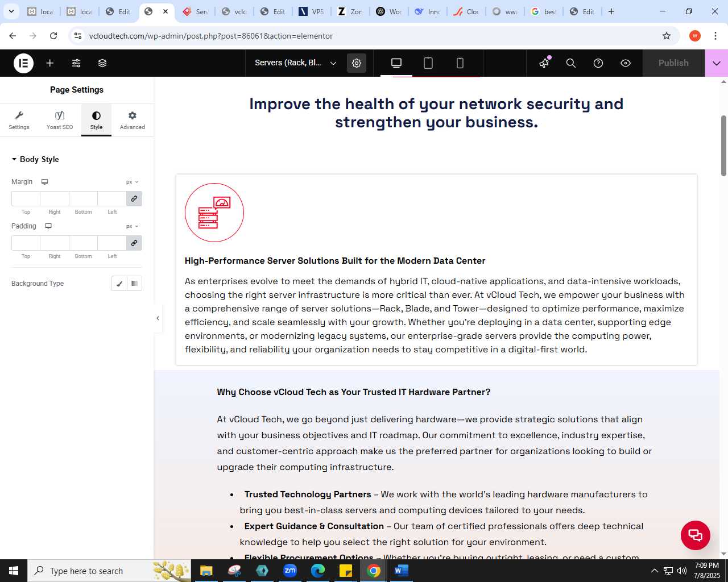Open Microsoft Word from taskbar

[x=401, y=571]
